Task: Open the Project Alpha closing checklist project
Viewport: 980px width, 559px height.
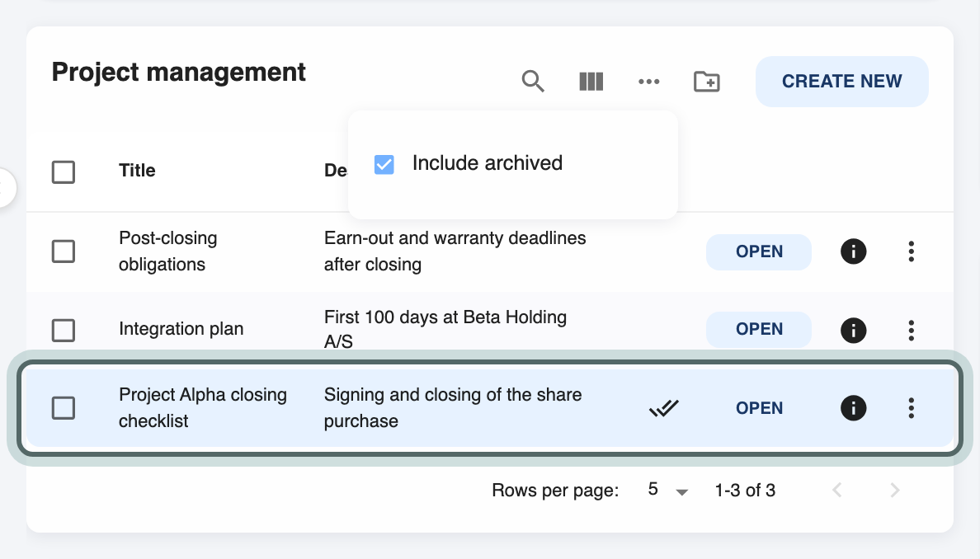Action: 759,408
